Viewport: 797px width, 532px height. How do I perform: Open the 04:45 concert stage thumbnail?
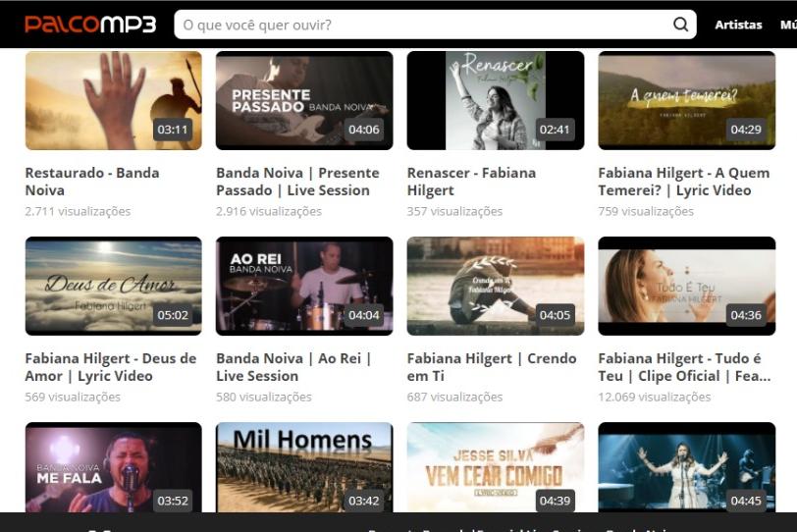[x=687, y=467]
